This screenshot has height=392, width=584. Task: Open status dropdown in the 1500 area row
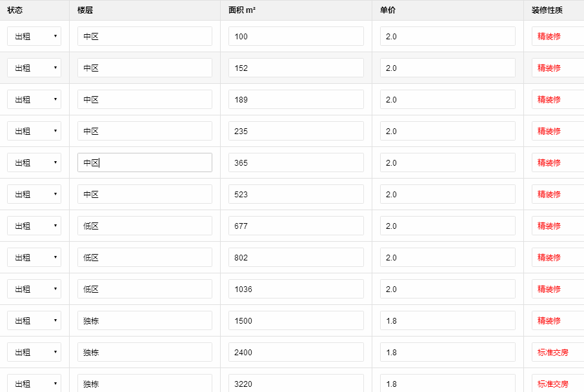[34, 320]
